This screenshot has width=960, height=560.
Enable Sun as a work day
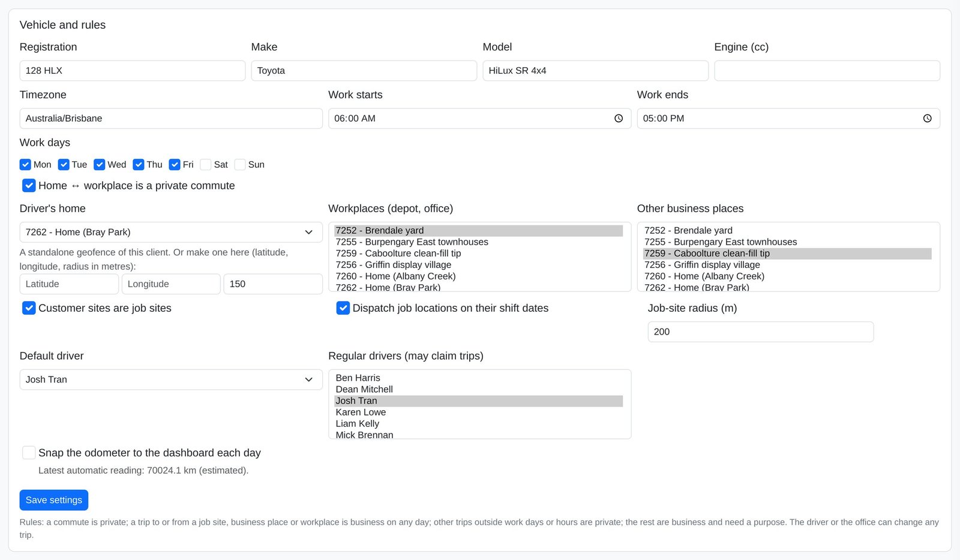(x=240, y=165)
